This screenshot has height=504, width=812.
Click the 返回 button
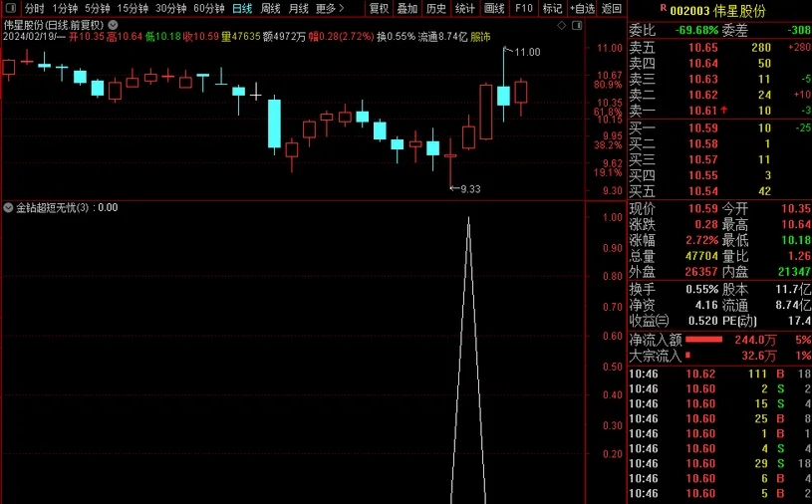click(612, 8)
